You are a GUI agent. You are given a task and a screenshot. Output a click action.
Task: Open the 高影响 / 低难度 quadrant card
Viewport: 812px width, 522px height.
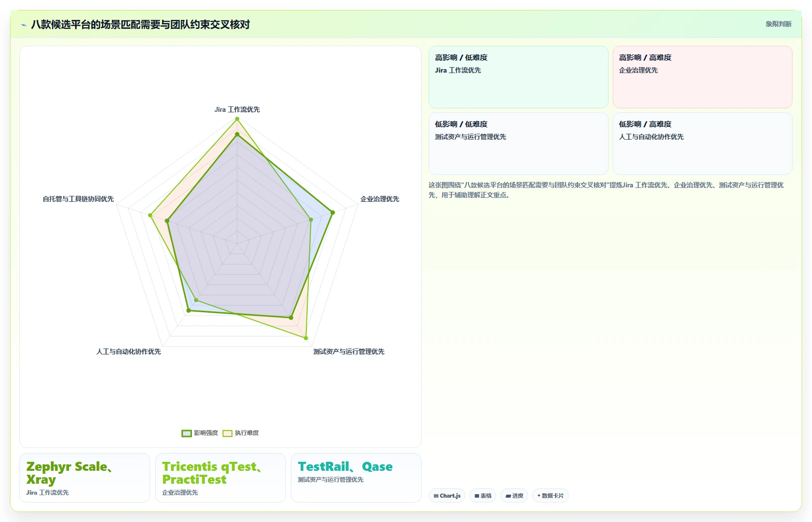pos(518,77)
